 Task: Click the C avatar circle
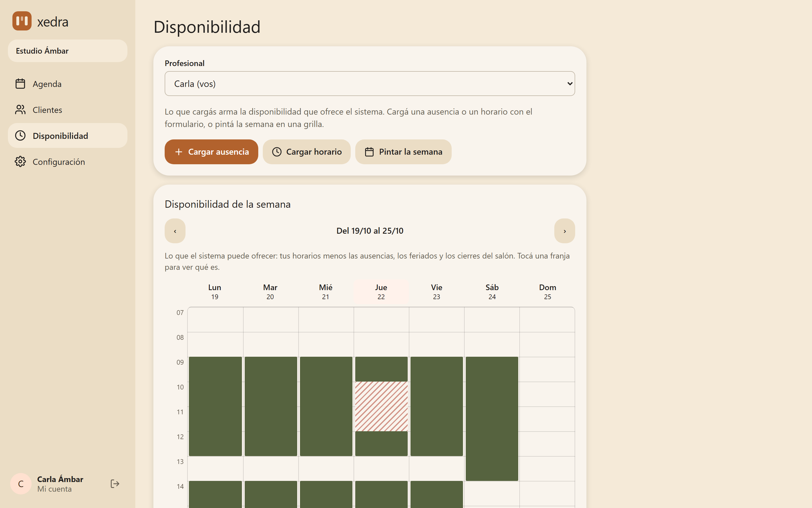(21, 483)
